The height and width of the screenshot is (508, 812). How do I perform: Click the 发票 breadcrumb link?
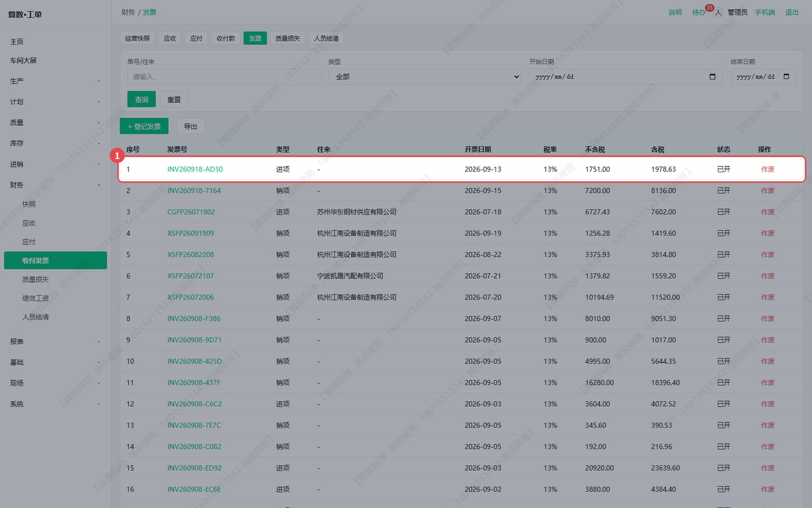(149, 12)
